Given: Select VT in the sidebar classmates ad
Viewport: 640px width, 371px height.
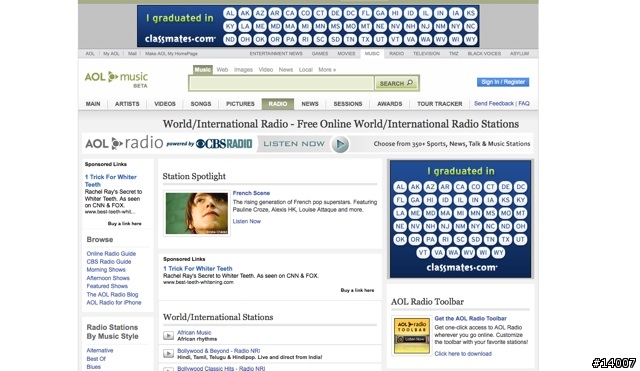Looking at the screenshot, I should [x=423, y=253].
